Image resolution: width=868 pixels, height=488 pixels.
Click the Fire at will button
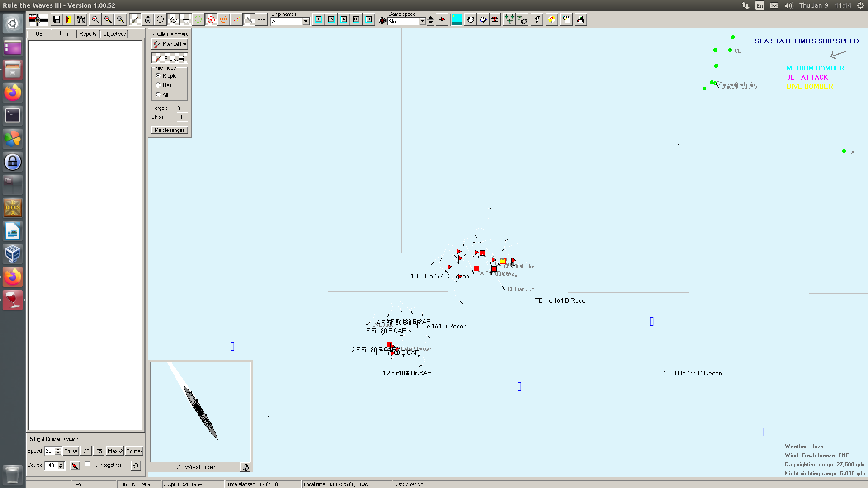[x=170, y=59]
